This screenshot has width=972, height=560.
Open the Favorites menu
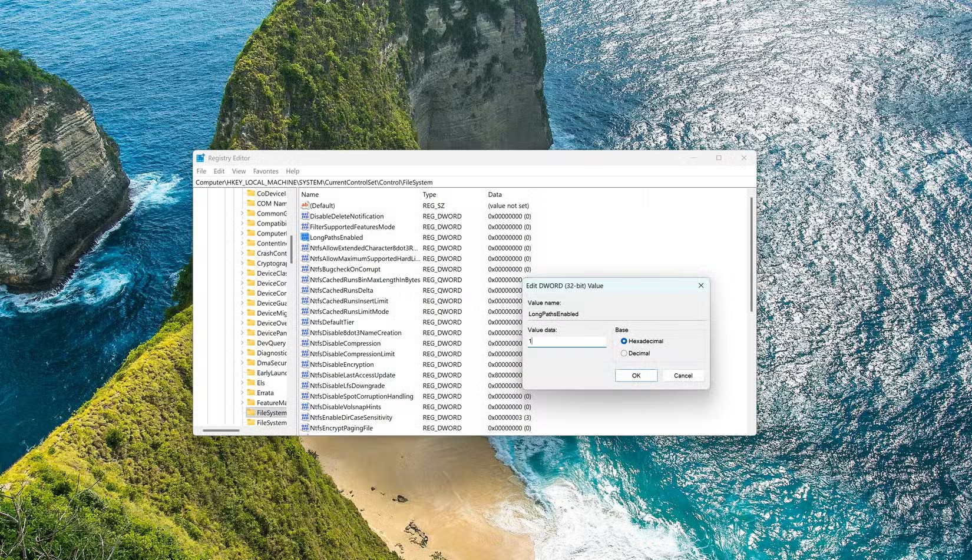pyautogui.click(x=266, y=171)
